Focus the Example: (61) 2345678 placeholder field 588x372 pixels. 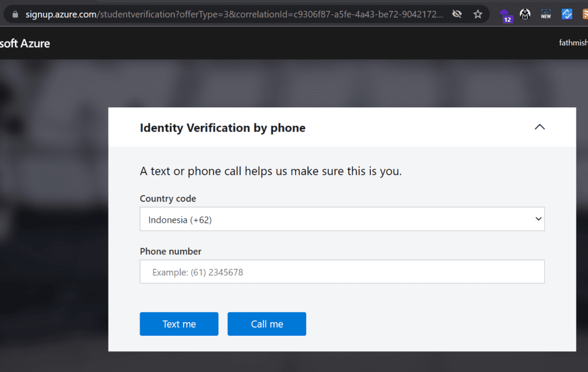342,272
